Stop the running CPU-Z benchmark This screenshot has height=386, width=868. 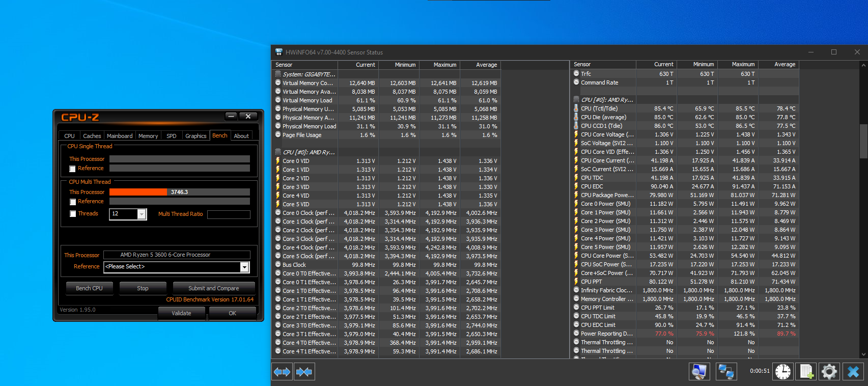[143, 288]
